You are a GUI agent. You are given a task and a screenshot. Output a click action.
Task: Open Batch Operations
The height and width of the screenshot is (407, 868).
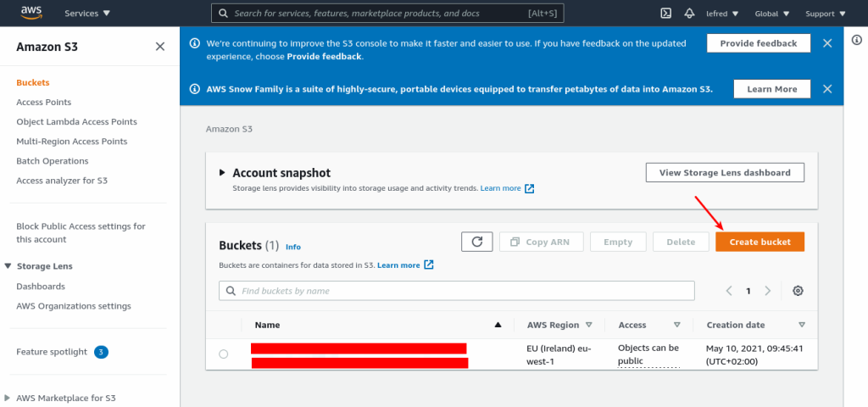pyautogui.click(x=52, y=161)
